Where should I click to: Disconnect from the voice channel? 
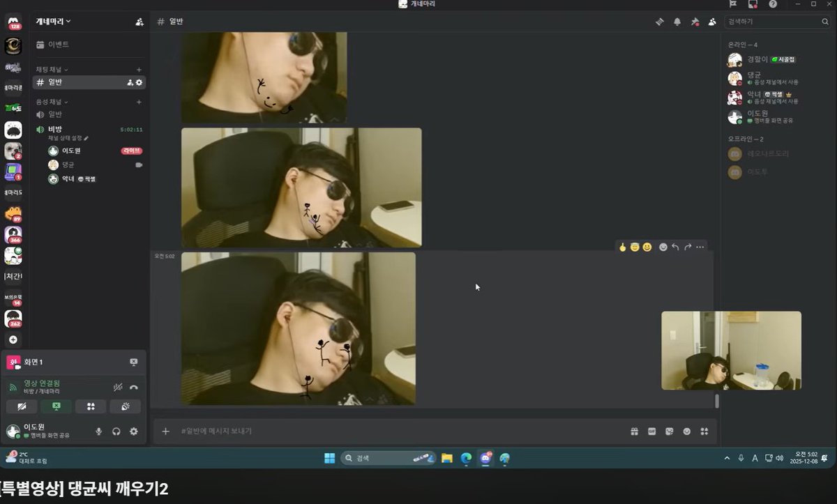click(x=133, y=387)
